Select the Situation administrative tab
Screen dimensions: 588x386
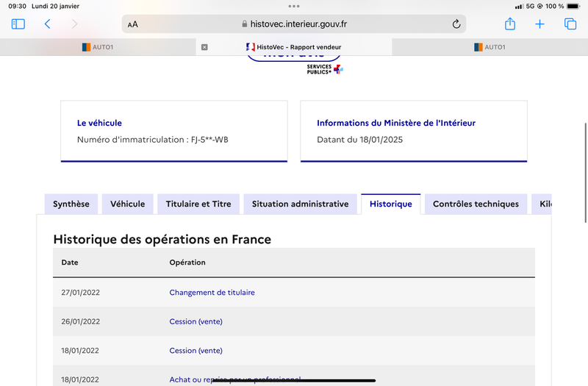pos(300,204)
